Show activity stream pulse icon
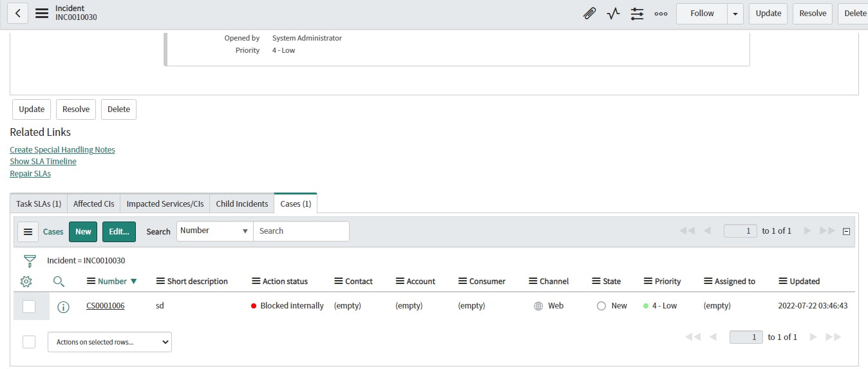The width and height of the screenshot is (868, 369). [613, 14]
